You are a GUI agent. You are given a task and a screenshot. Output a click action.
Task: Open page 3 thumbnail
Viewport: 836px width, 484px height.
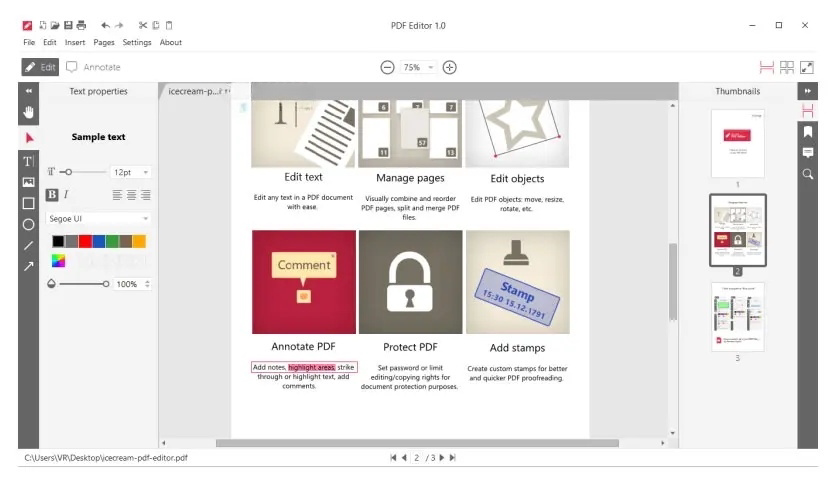pos(738,317)
